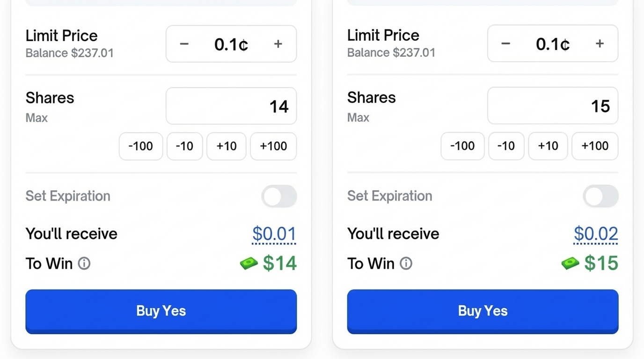
Task: Click the $0.01 You'll receive link
Action: click(x=274, y=234)
